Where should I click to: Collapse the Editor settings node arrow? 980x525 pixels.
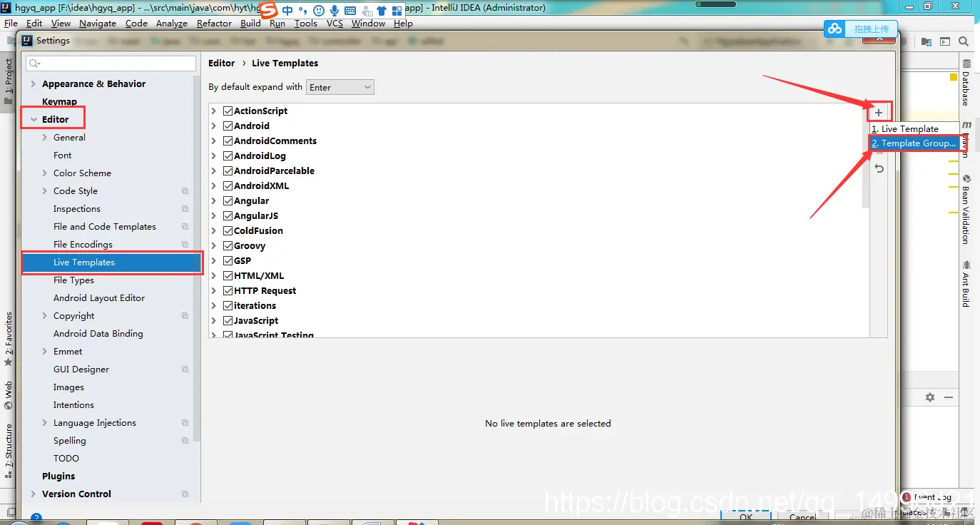coord(33,119)
